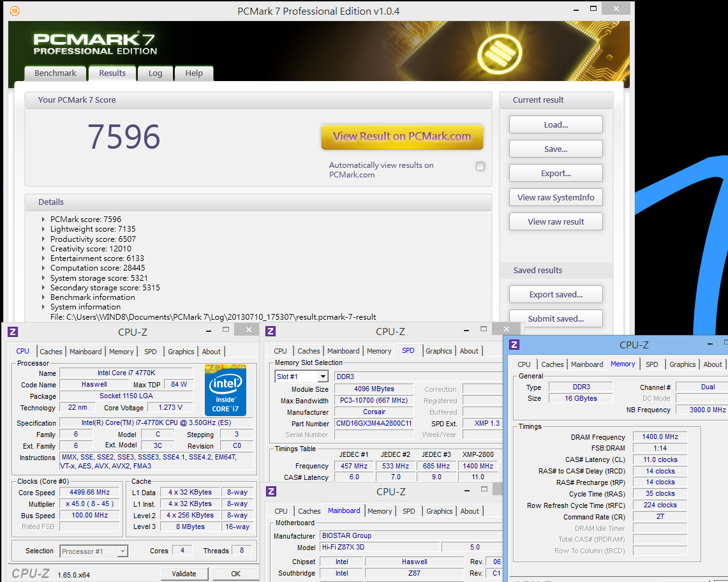
Task: Open the Log tab in PCMark
Action: [156, 73]
